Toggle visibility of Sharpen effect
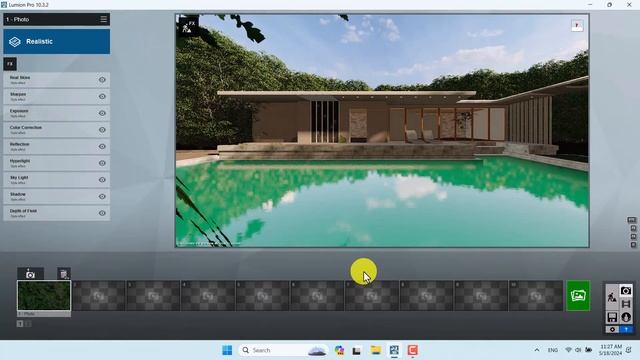640x360 pixels. 102,96
